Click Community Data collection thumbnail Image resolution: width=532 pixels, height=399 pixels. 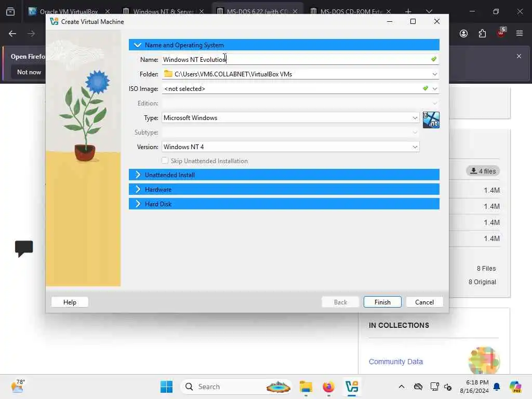484,361
